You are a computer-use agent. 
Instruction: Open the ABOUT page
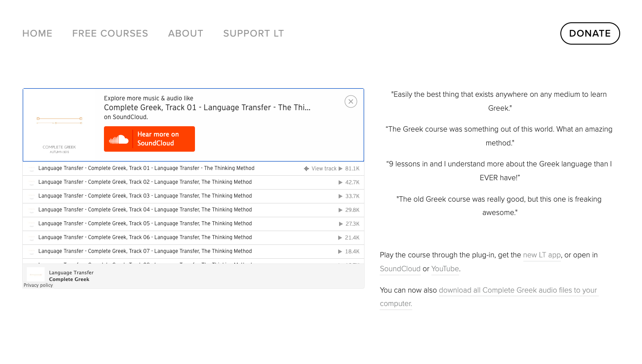point(186,33)
